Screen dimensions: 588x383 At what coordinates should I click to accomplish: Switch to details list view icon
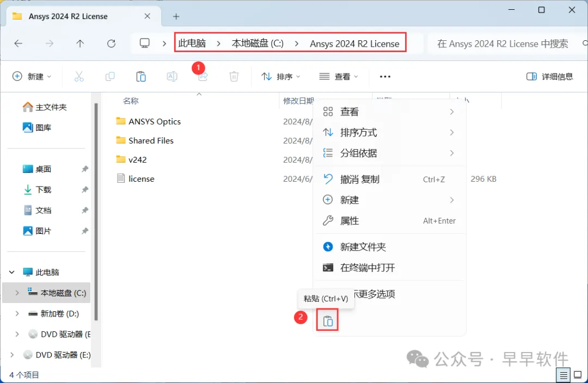pos(563,375)
